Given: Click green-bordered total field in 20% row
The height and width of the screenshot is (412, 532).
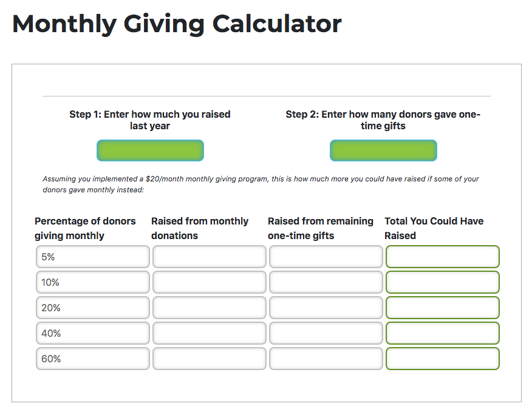Looking at the screenshot, I should [443, 308].
